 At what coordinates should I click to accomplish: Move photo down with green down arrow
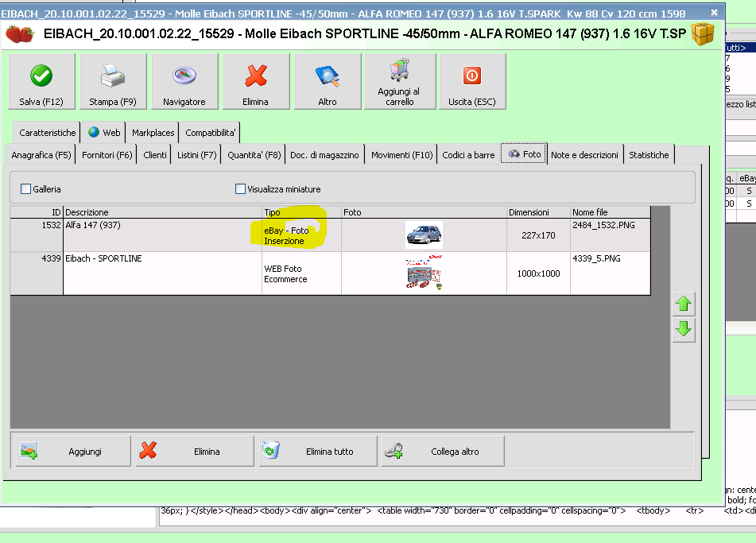point(684,330)
